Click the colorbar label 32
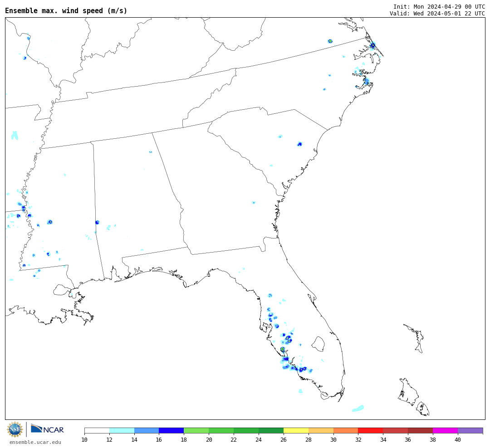 click(x=358, y=440)
